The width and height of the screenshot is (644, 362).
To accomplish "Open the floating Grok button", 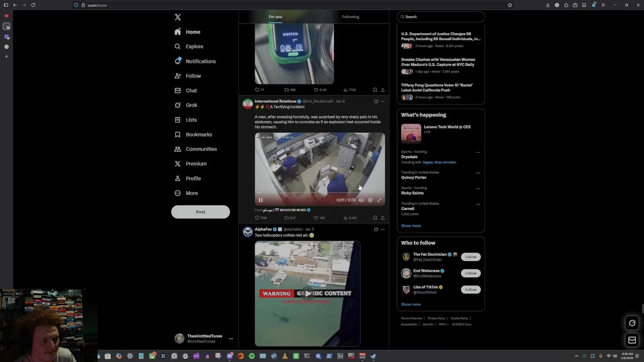I will 632,323.
